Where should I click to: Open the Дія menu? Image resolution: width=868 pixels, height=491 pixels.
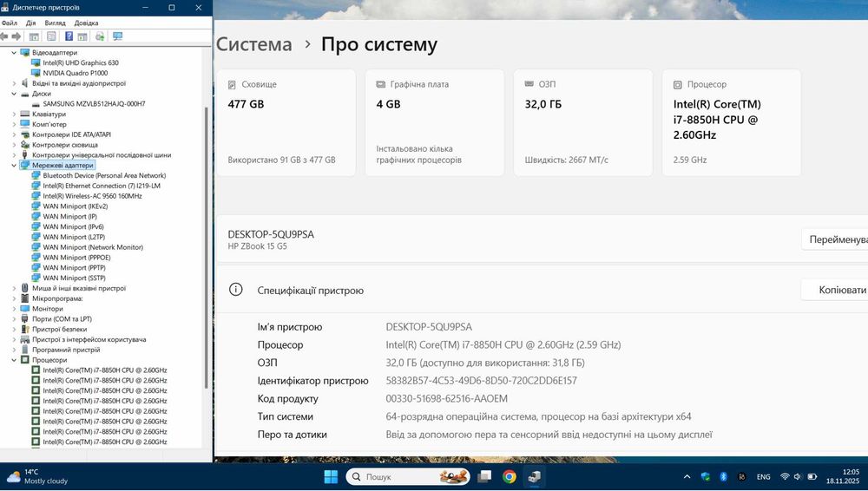(x=31, y=23)
